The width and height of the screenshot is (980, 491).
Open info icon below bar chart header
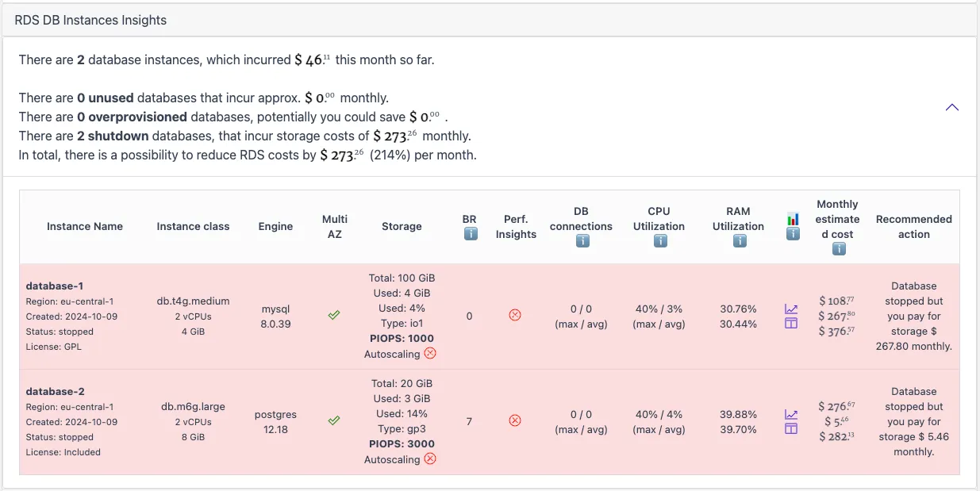[792, 234]
